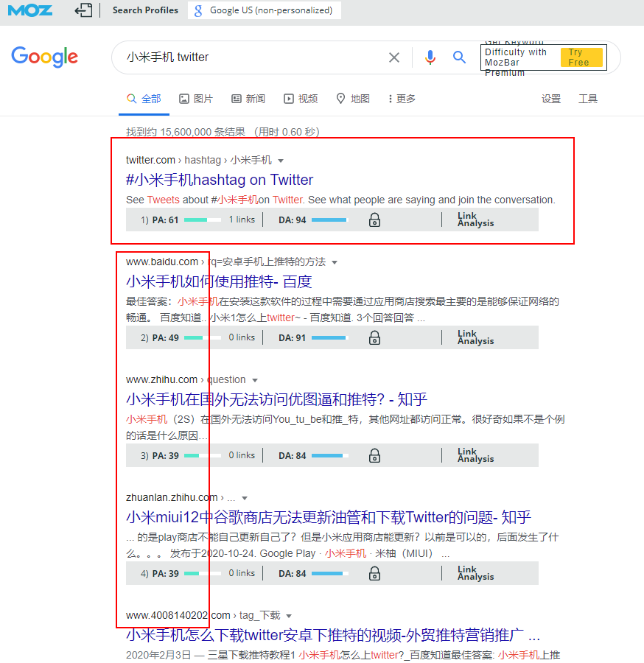This screenshot has height=663, width=644.
Task: Open 设置 search settings
Action: click(x=551, y=99)
